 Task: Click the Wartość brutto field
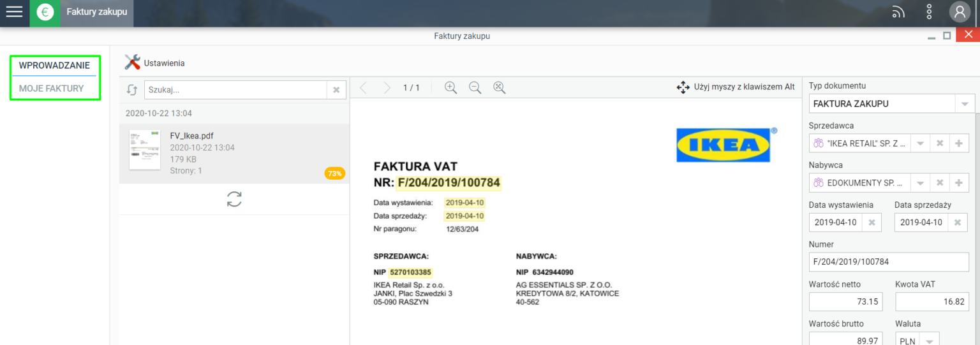pyautogui.click(x=846, y=339)
